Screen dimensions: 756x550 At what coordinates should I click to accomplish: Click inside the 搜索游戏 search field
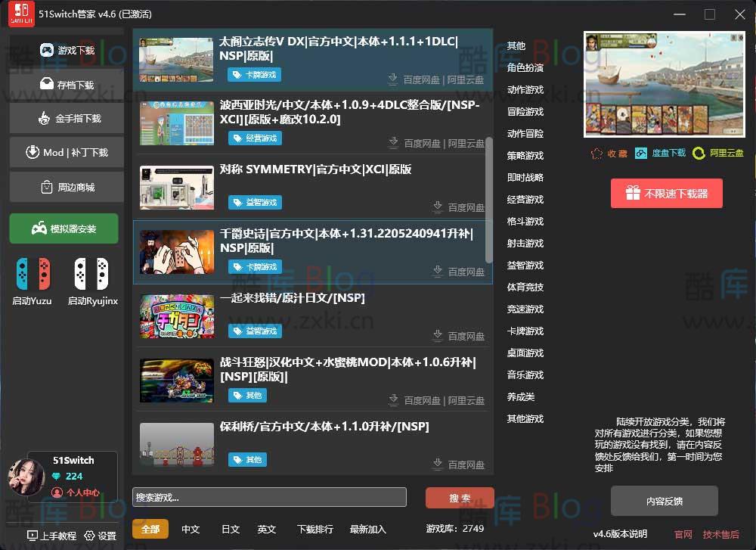[x=270, y=497]
